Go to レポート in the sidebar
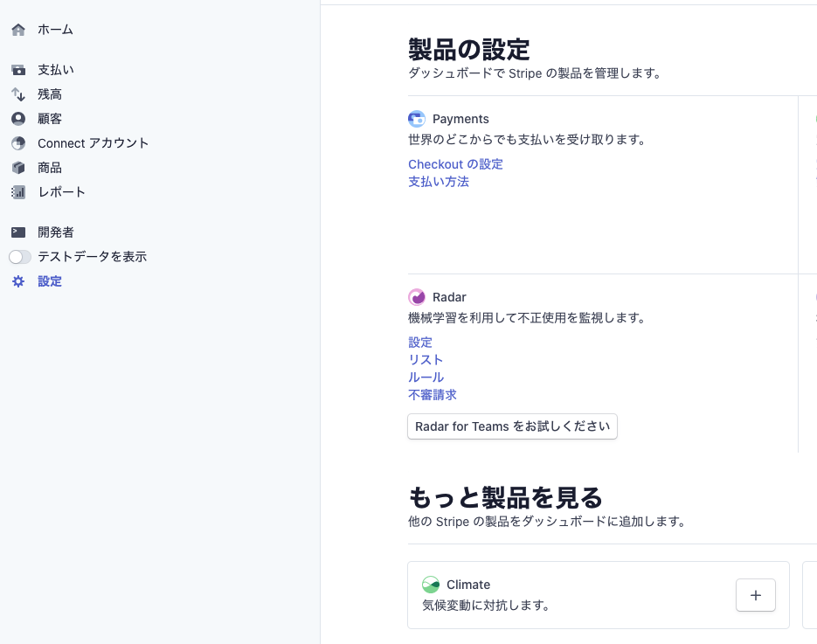The width and height of the screenshot is (817, 644). click(61, 192)
